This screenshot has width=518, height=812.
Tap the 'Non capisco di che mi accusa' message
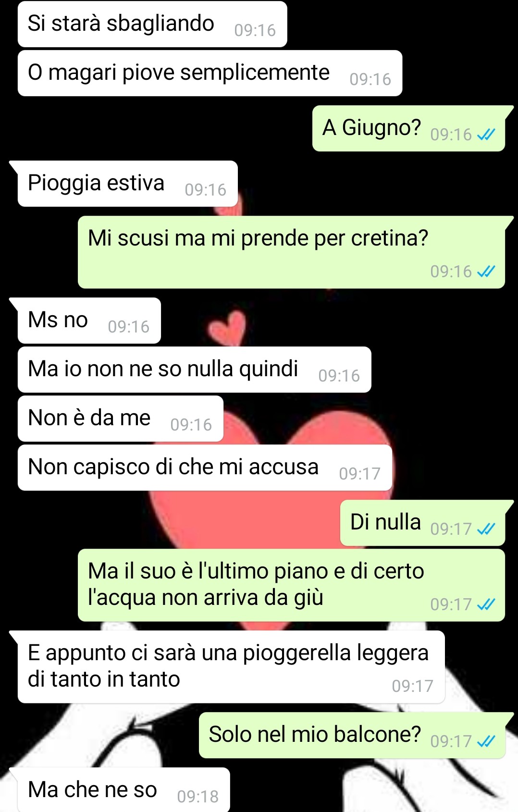click(x=205, y=468)
